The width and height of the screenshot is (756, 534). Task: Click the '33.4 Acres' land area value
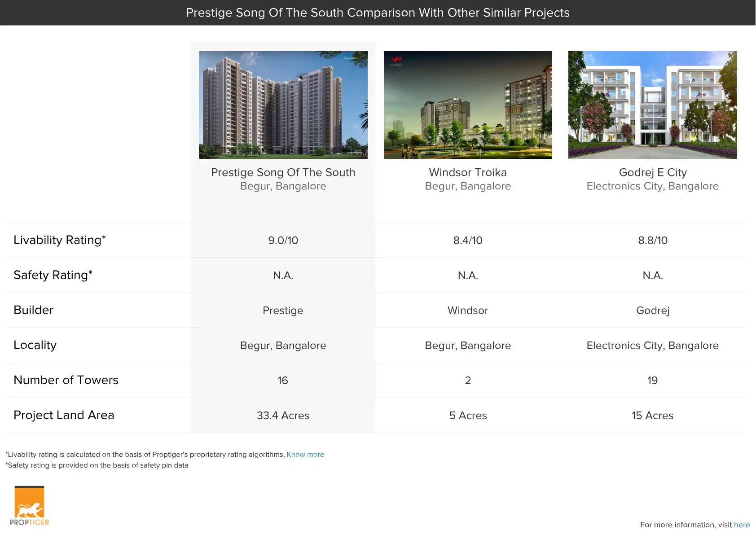coord(283,416)
